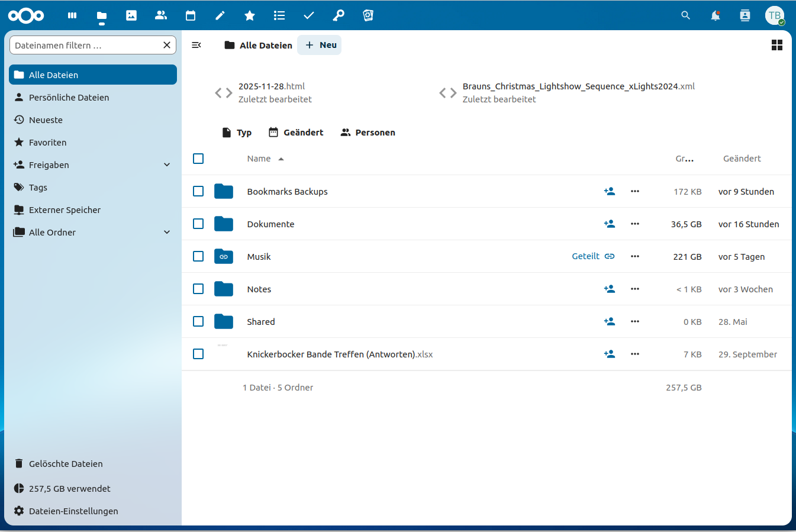Open the Photos app icon
Image resolution: width=796 pixels, height=532 pixels.
[x=131, y=15]
